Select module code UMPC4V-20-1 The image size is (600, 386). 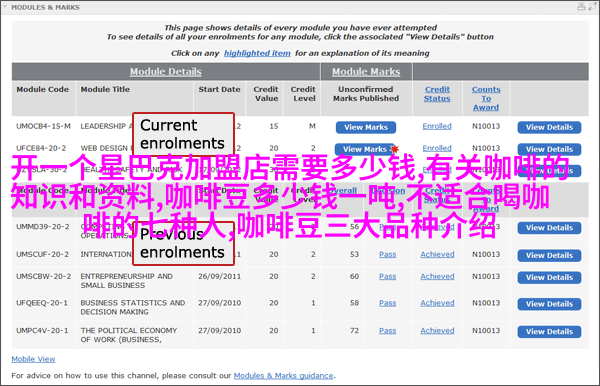(42, 331)
